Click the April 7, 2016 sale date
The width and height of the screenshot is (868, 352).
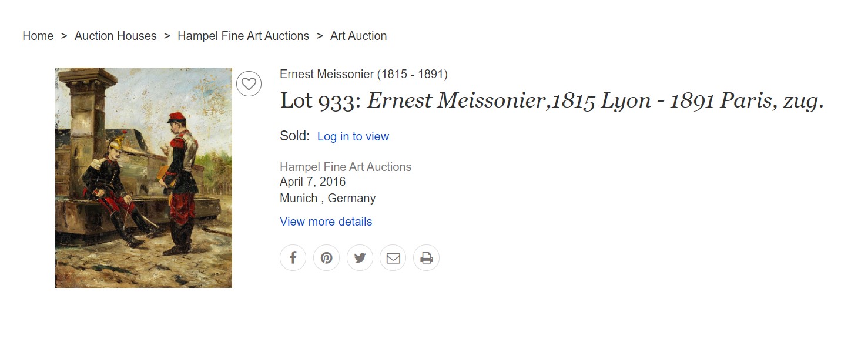(313, 182)
